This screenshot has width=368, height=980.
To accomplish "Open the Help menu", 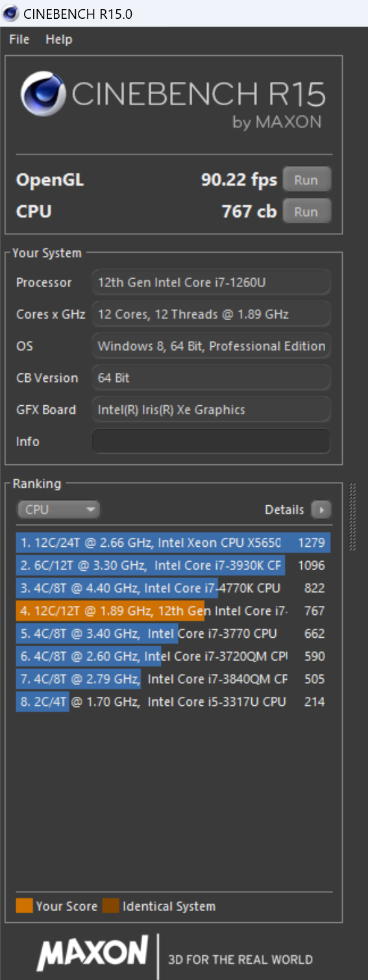I will click(x=58, y=40).
